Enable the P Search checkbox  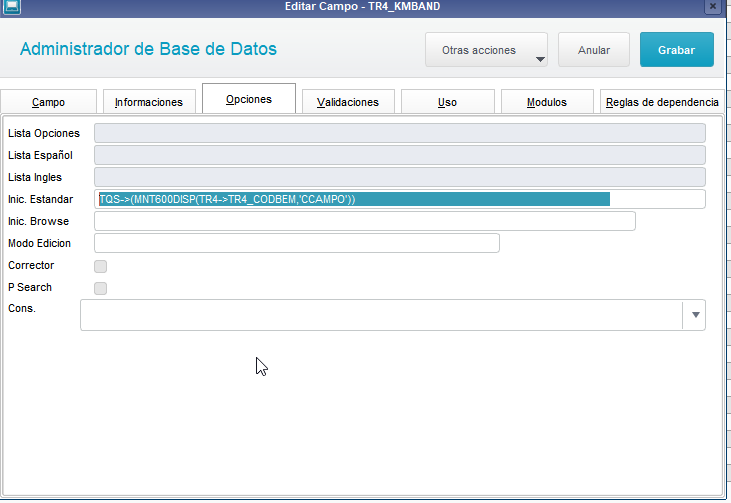(x=100, y=288)
